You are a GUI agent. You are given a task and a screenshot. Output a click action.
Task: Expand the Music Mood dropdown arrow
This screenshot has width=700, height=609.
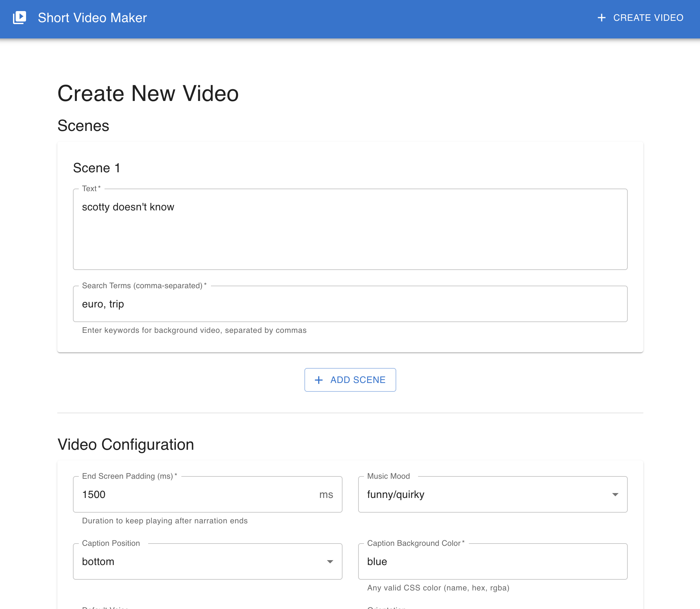[x=615, y=494]
